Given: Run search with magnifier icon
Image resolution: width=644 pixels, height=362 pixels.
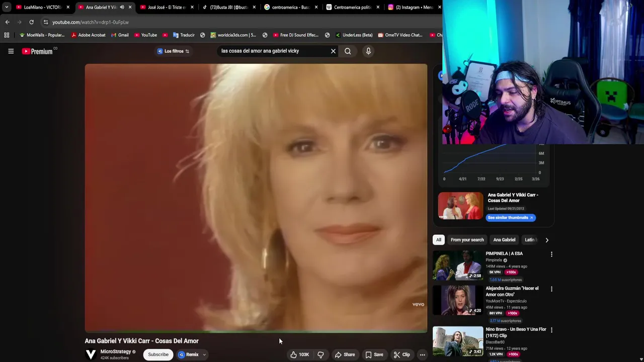Looking at the screenshot, I should (348, 51).
